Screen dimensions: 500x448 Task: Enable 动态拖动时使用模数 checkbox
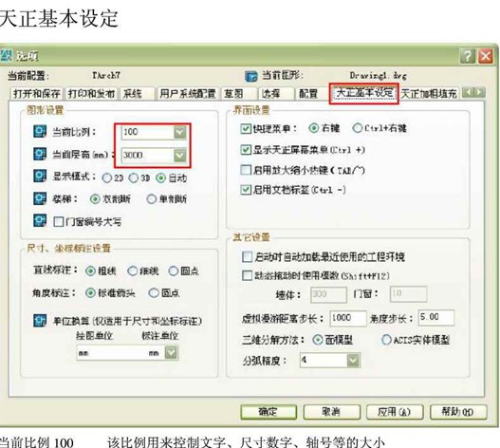247,275
